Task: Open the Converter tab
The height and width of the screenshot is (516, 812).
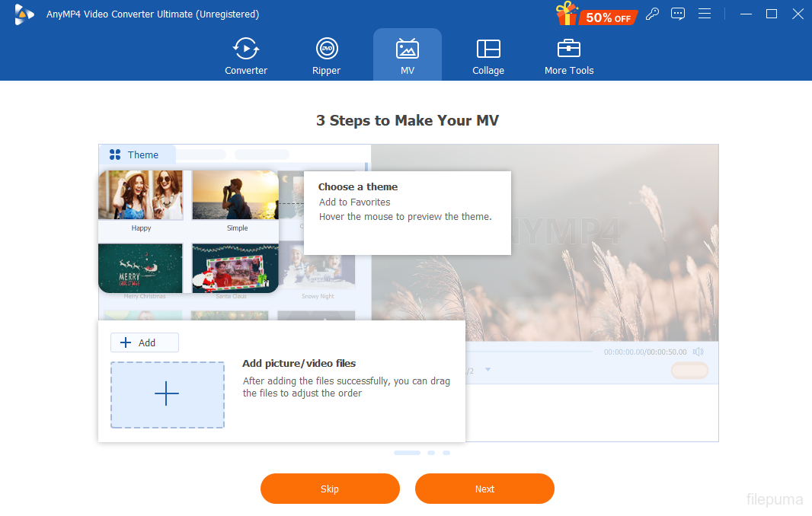Action: point(246,56)
